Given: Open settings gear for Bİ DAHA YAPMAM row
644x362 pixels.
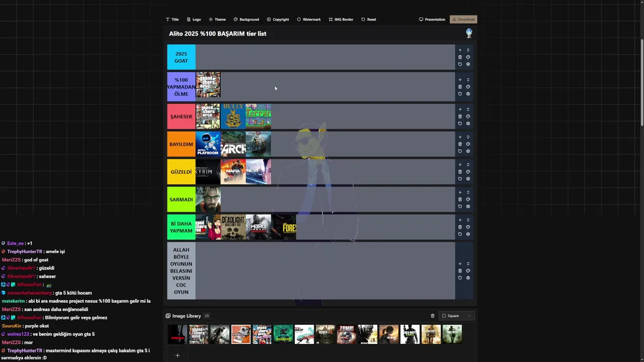Looking at the screenshot, I should point(468,234).
